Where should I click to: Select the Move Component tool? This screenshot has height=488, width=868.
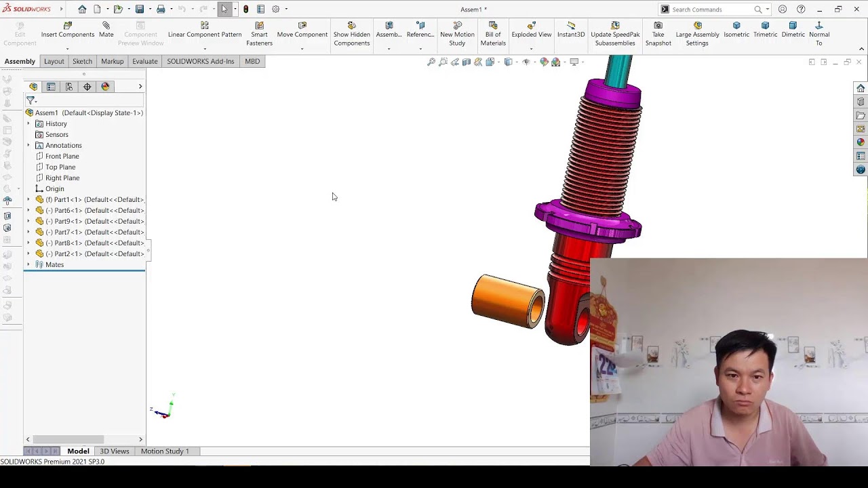pos(302,30)
